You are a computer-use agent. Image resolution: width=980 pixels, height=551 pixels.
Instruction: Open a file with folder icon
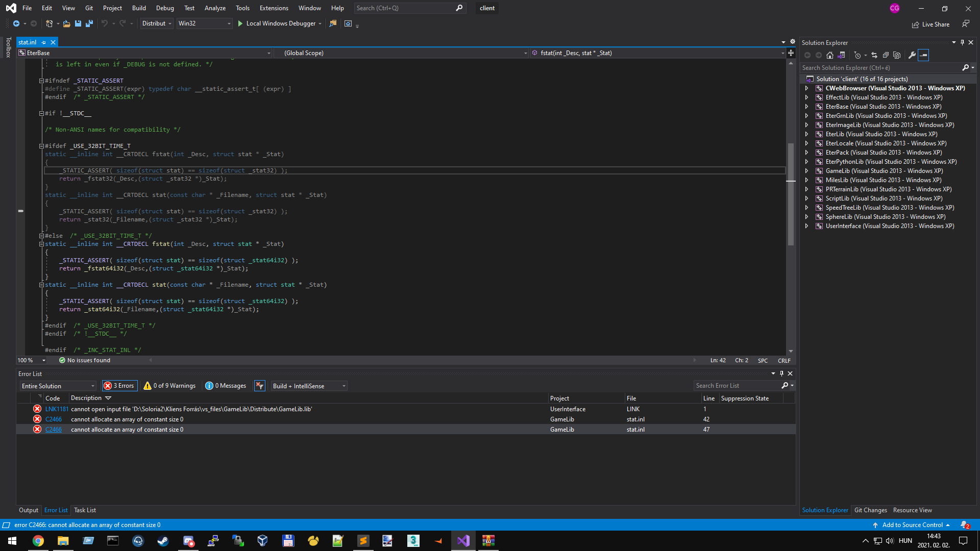[x=66, y=23]
